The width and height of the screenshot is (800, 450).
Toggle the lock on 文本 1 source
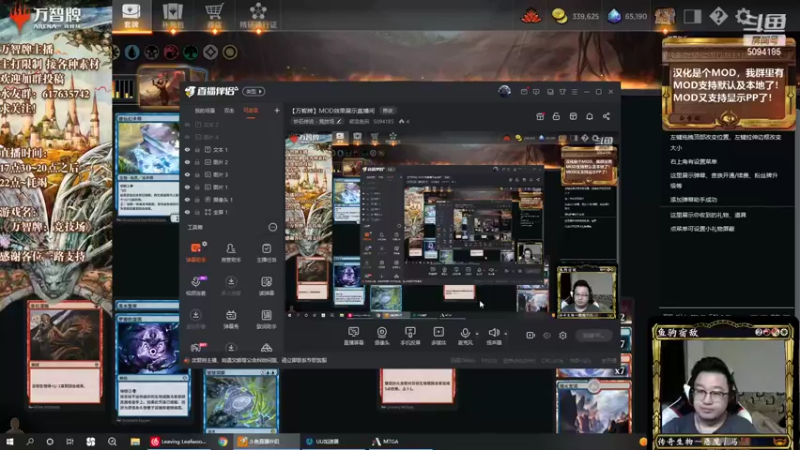pos(197,149)
